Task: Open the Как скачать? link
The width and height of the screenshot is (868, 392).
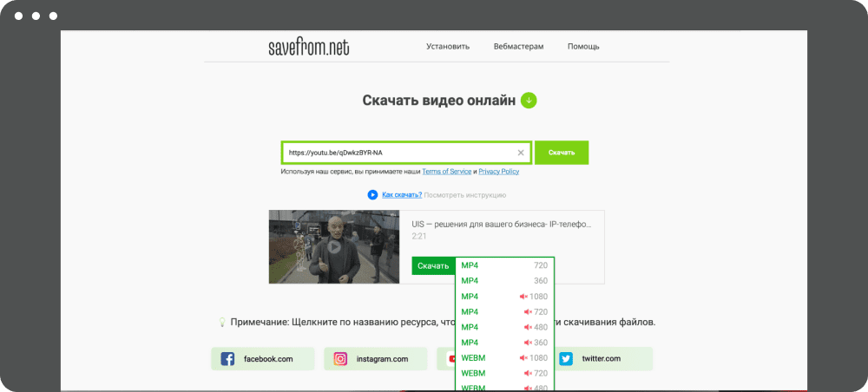Action: click(402, 195)
